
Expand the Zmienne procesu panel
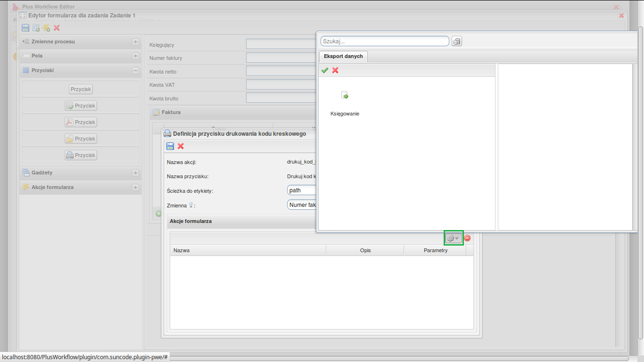[x=135, y=41]
